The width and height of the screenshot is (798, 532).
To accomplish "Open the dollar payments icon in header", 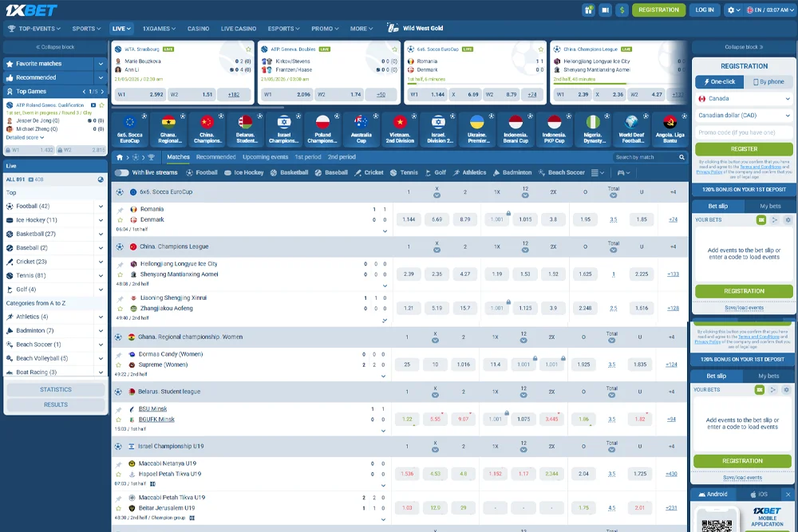I will point(622,10).
